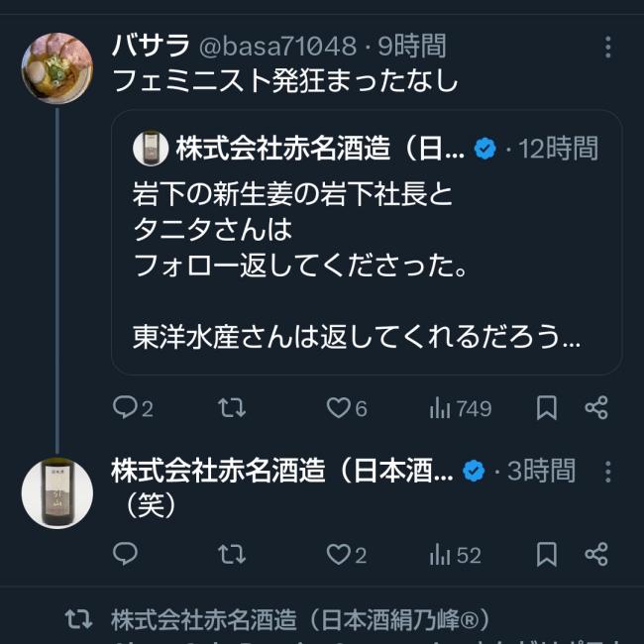
Task: Open the @basa71048 profile handle
Action: 278,46
